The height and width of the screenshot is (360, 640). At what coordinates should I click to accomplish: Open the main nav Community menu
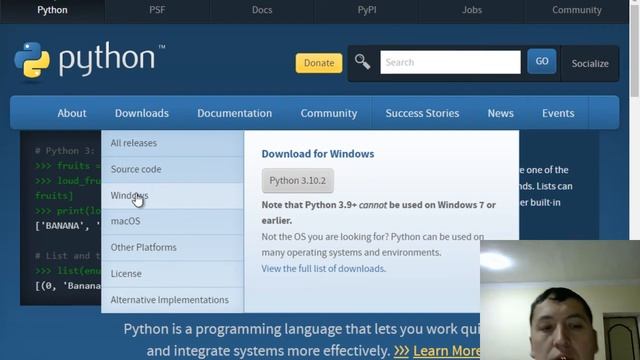[x=329, y=113]
